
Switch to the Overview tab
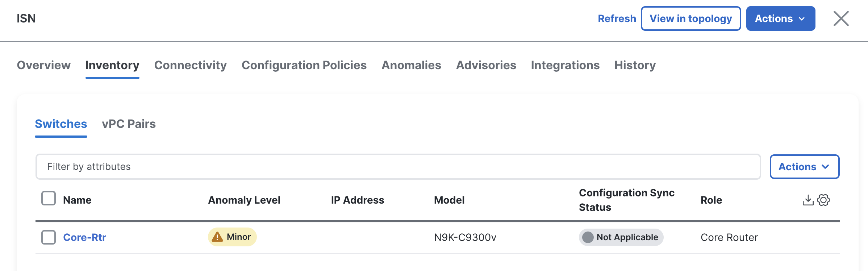click(x=44, y=65)
